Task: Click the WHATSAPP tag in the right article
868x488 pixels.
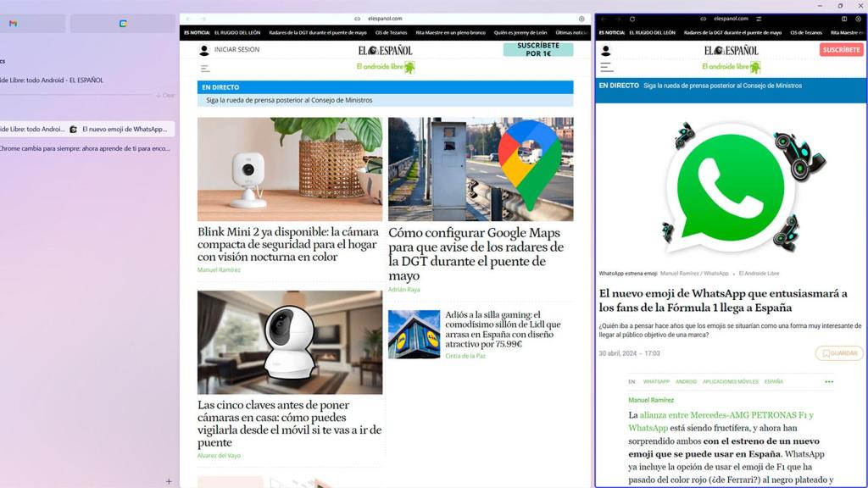Action: [656, 382]
